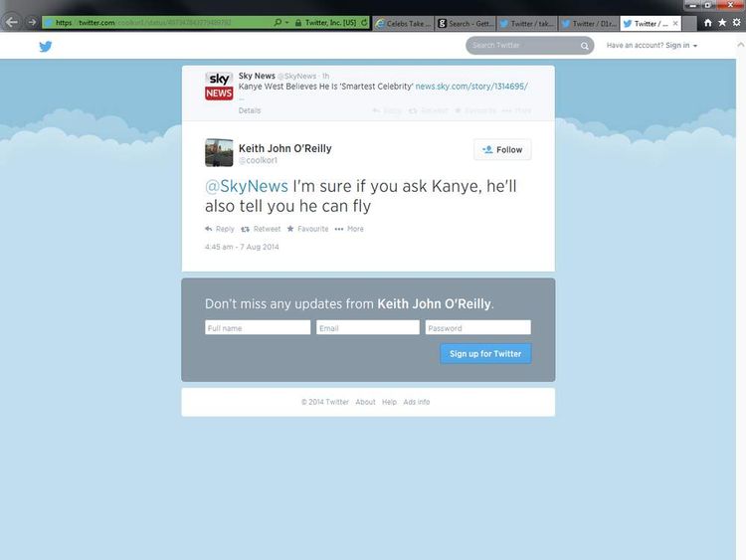
Task: Open the @coolkor1 handle link
Action: 258,160
